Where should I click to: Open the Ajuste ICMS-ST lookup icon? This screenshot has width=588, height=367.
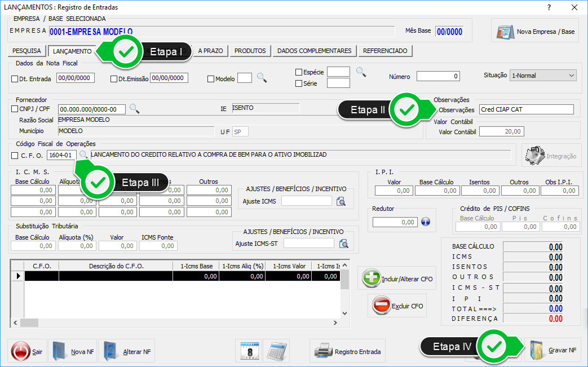pos(344,244)
